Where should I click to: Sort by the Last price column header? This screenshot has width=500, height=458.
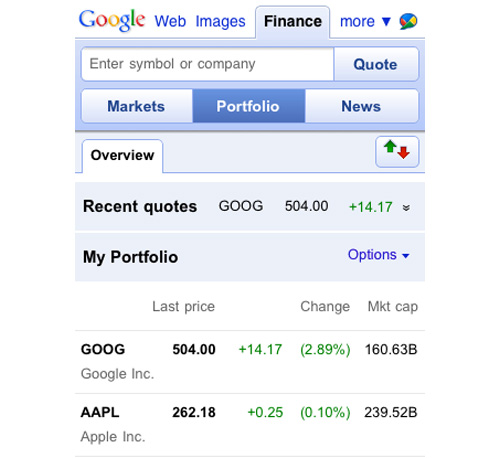point(184,307)
